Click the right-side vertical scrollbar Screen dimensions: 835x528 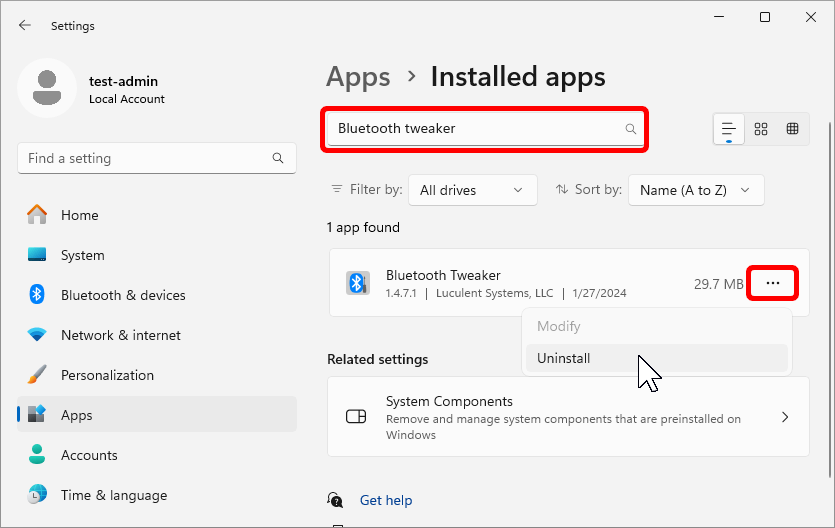click(830, 298)
